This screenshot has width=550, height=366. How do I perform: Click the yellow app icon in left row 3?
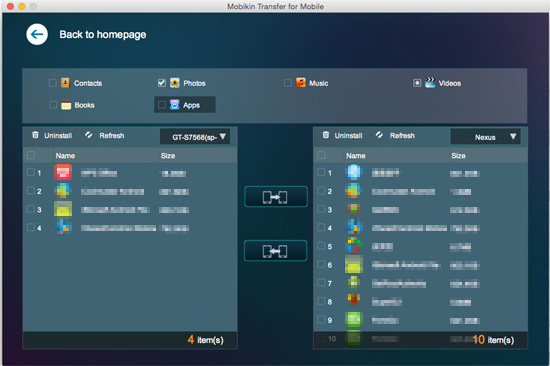tap(63, 209)
